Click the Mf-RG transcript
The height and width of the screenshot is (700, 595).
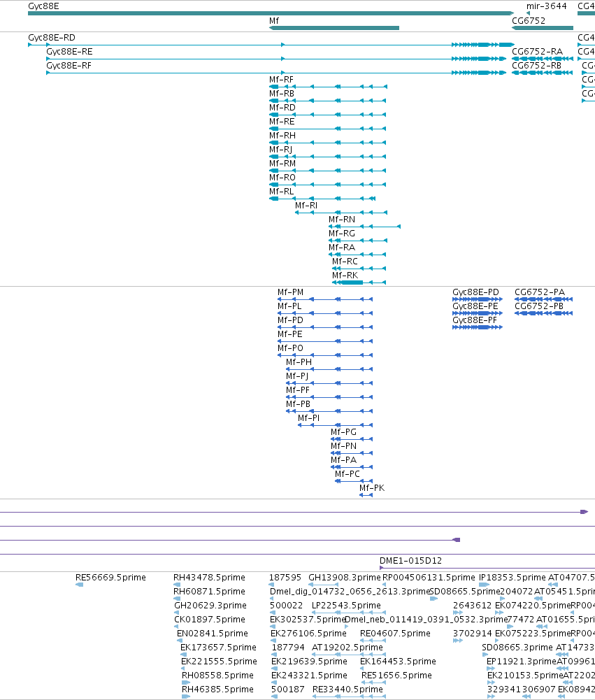pos(358,241)
